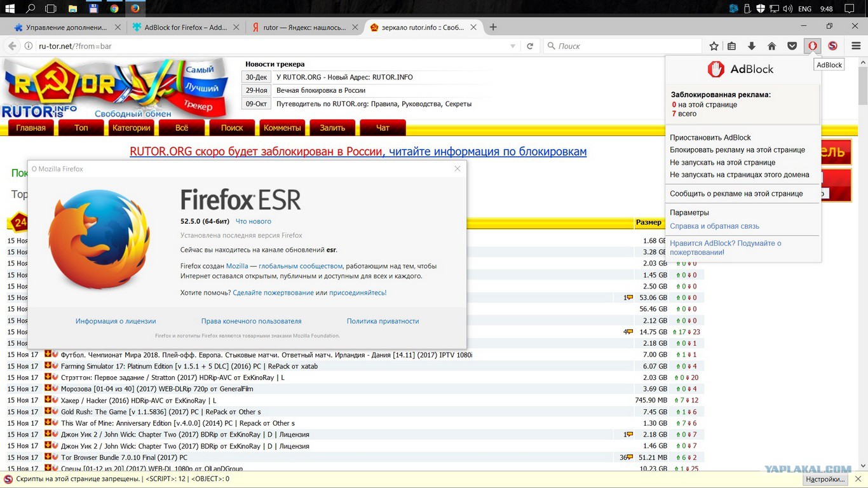Show site information icon in the address bar
Image resolution: width=868 pixels, height=488 pixels.
[x=28, y=46]
